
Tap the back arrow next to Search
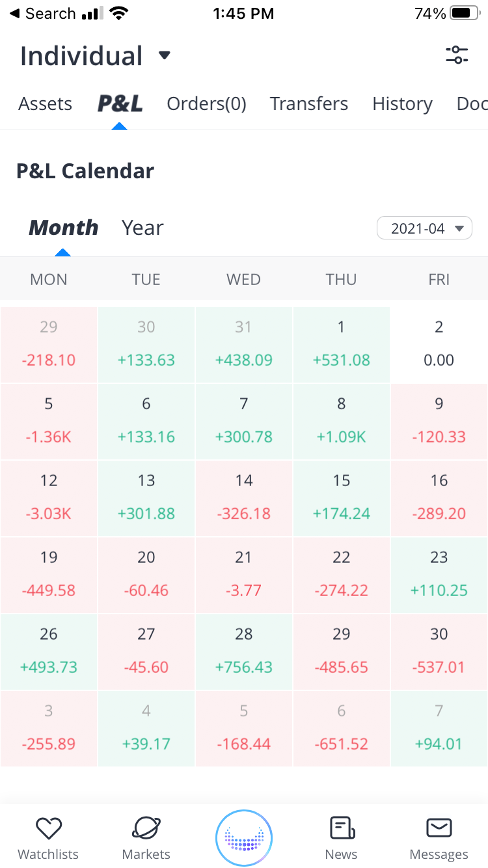point(14,14)
